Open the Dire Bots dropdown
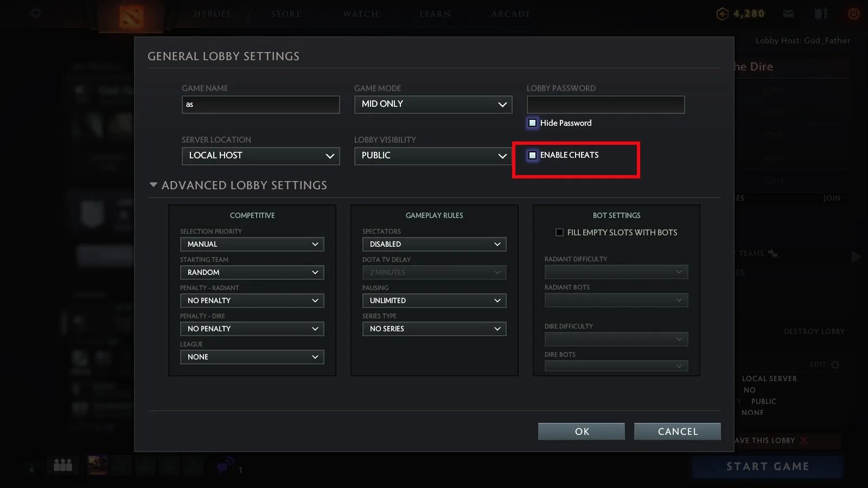868x488 pixels. coord(616,366)
